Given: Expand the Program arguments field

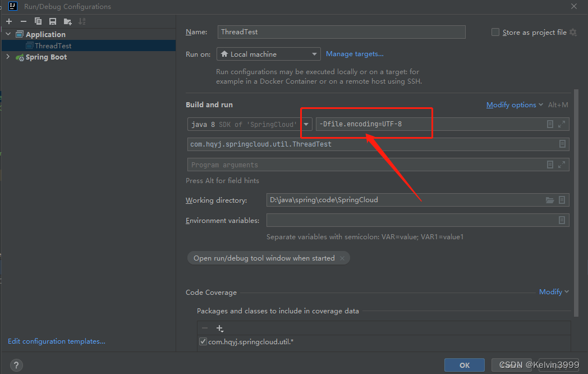Looking at the screenshot, I should click(562, 165).
